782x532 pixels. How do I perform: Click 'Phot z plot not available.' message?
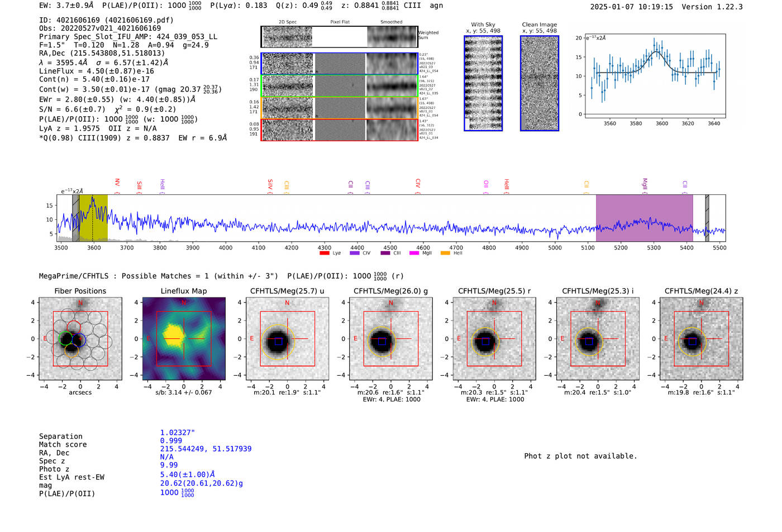point(580,456)
